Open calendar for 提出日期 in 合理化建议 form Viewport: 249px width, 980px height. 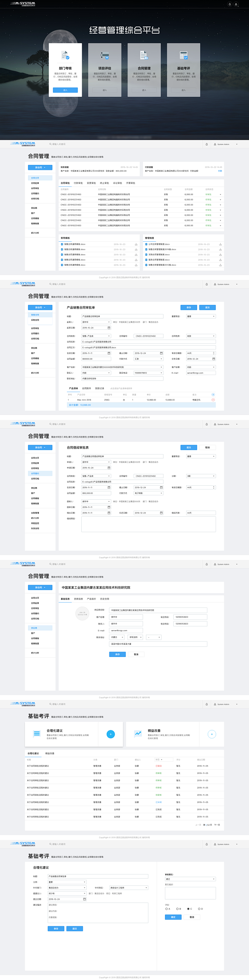pos(84,899)
